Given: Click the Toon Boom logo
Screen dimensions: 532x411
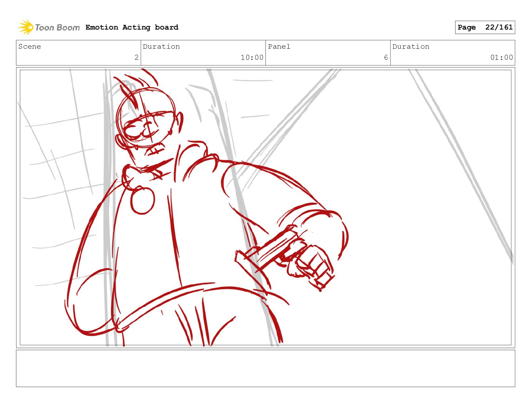Looking at the screenshot, I should 49,27.
